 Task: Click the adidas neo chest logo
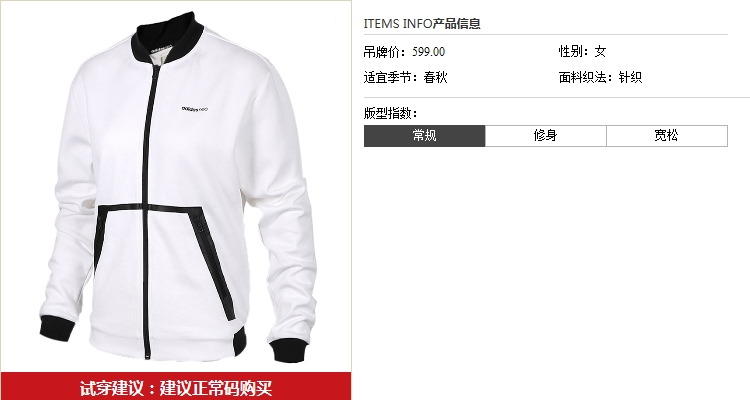(x=195, y=109)
